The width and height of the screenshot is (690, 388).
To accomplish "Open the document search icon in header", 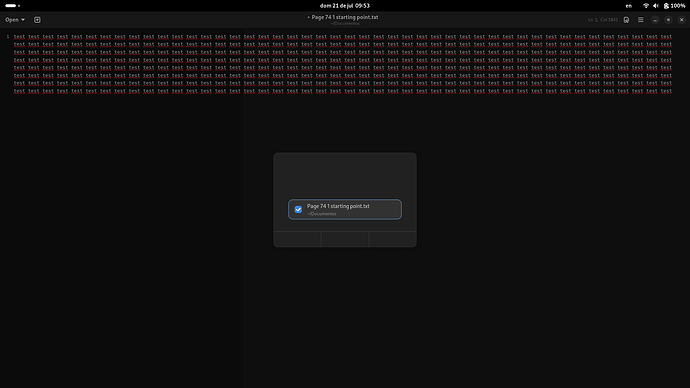I will coord(626,20).
